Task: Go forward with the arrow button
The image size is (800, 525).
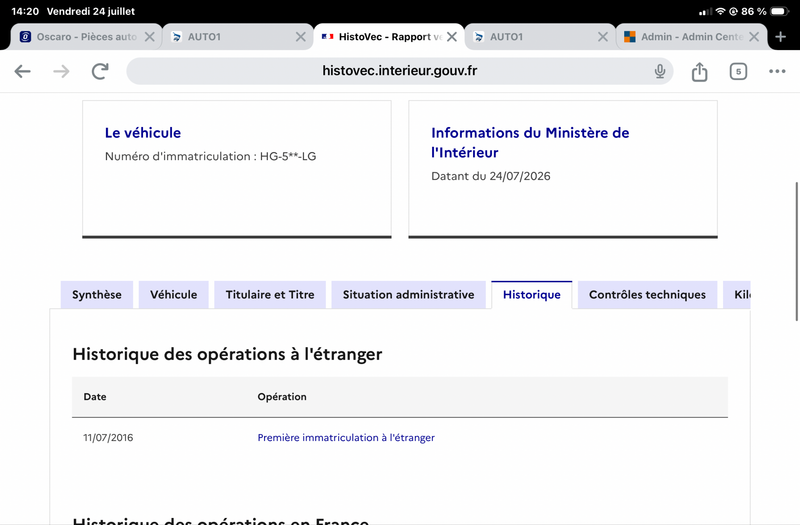Action: (61, 71)
